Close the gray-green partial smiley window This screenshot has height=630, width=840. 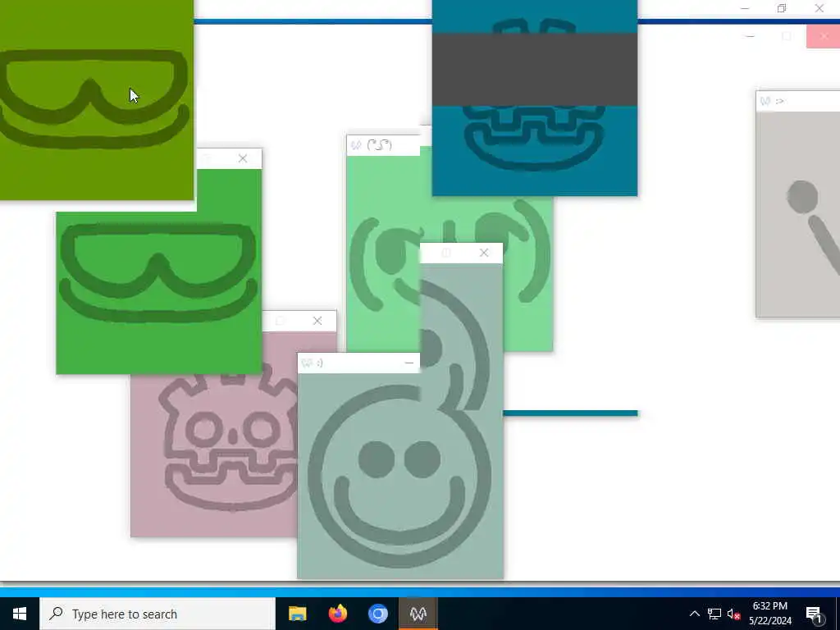point(484,253)
